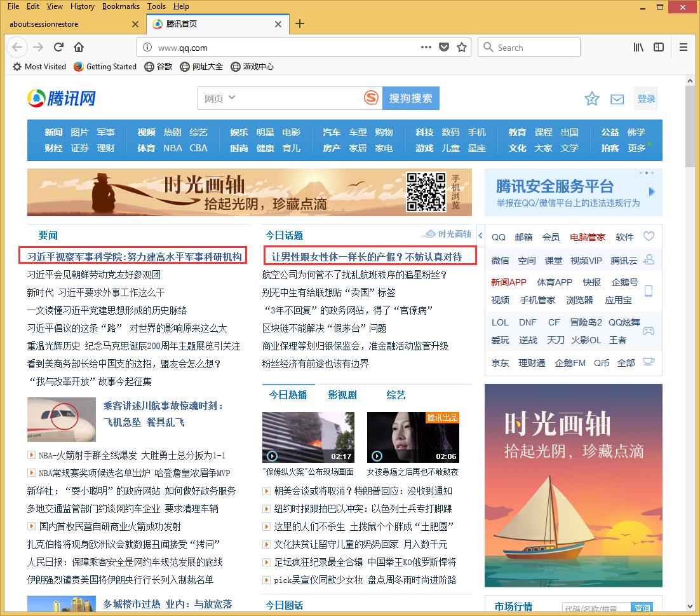Open the Pocket save icon
The height and width of the screenshot is (616, 700).
(x=445, y=47)
